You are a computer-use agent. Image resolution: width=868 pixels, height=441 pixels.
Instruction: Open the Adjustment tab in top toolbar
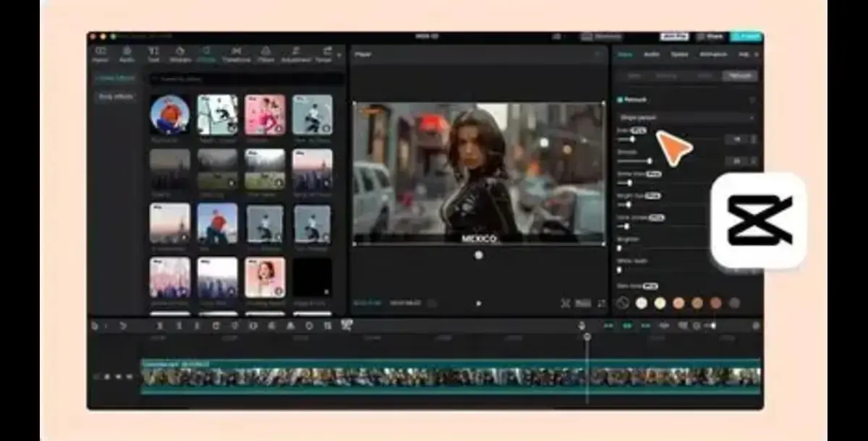296,55
